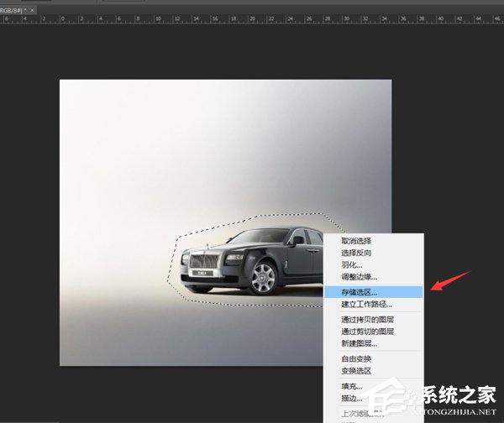Select 选择反向 to invert the selection
504x423 pixels.
[x=357, y=253]
